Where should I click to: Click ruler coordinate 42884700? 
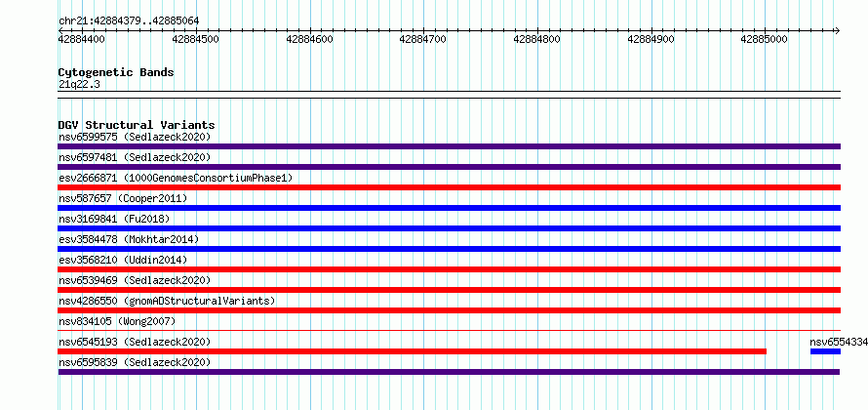[x=423, y=39]
